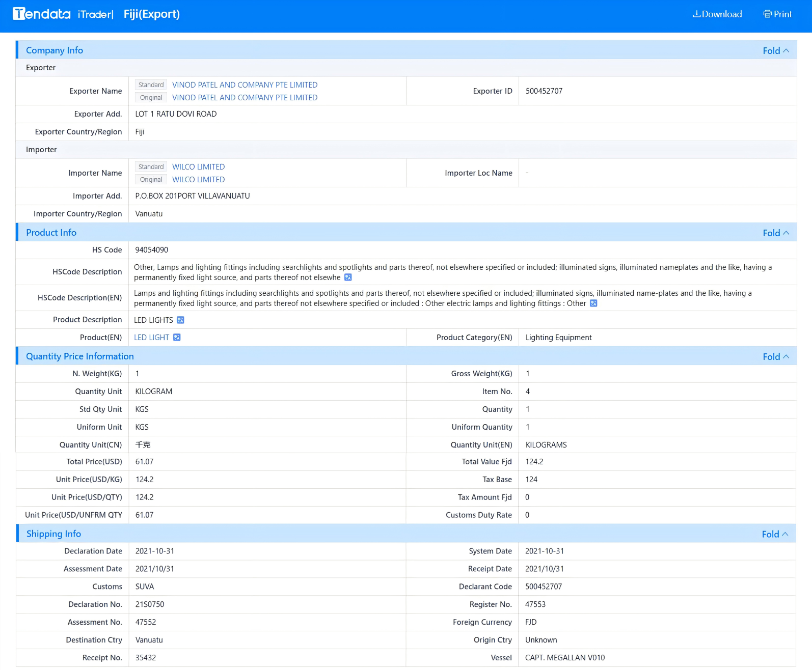Select Tax Base value 124
Viewport: 812px width, 670px height.
[531, 480]
